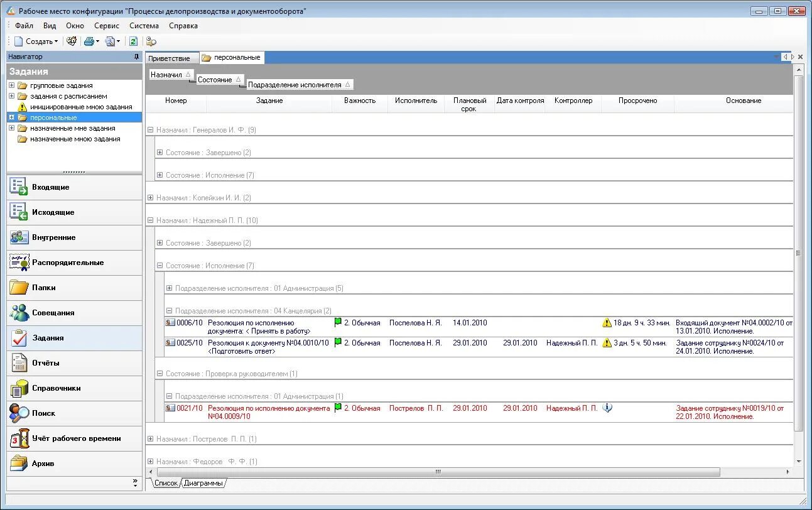The width and height of the screenshot is (812, 510).
Task: Switch to the Диаграммы bottom tab
Action: pyautogui.click(x=203, y=483)
